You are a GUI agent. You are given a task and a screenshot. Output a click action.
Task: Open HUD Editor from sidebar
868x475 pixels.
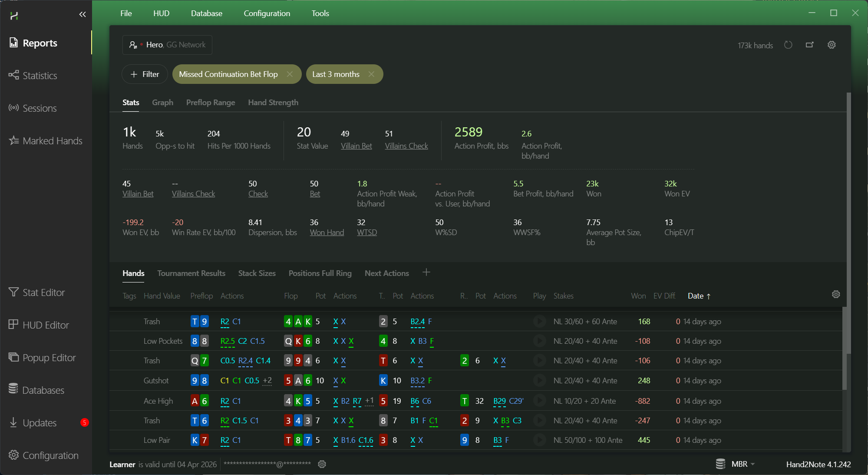click(46, 325)
